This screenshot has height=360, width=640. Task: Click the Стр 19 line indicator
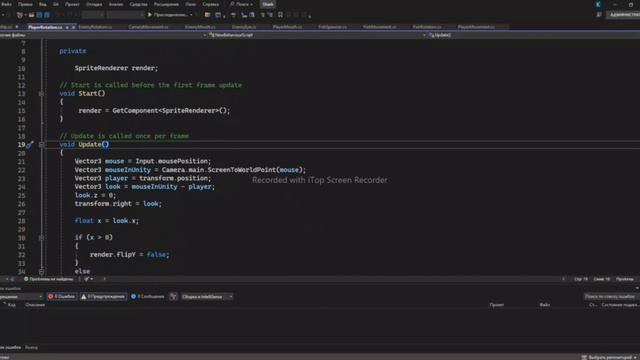point(581,279)
